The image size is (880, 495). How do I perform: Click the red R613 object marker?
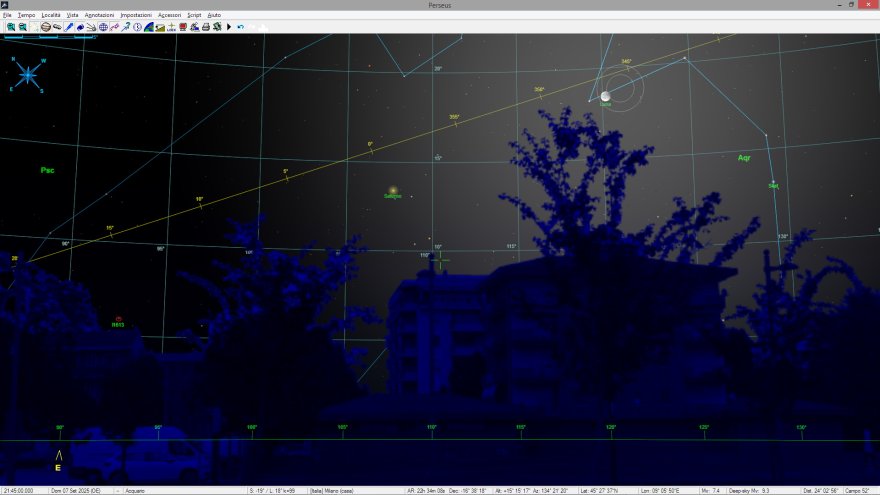[118, 318]
